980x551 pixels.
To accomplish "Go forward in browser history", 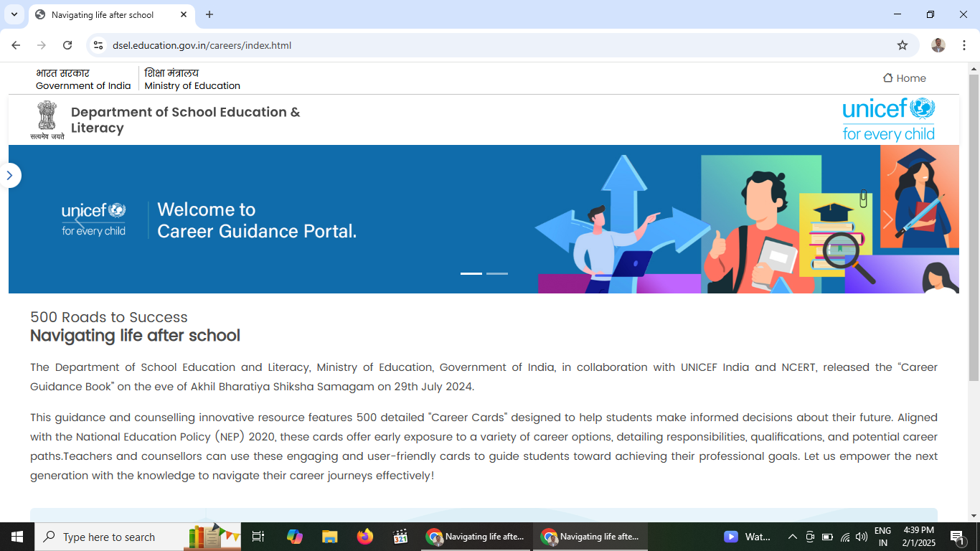I will click(x=42, y=45).
